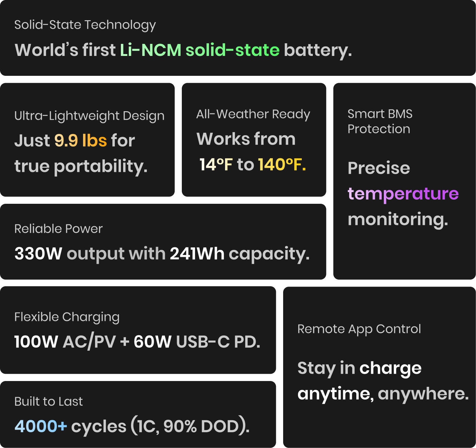Click the "Built to Last" label
This screenshot has height=448, width=476.
pyautogui.click(x=49, y=402)
